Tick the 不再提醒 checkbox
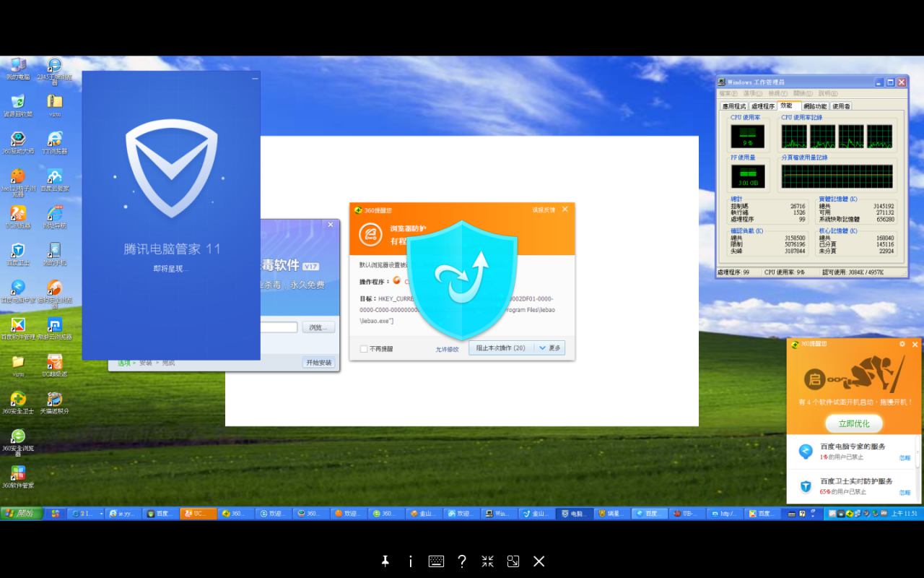This screenshot has height=578, width=924. pos(364,349)
